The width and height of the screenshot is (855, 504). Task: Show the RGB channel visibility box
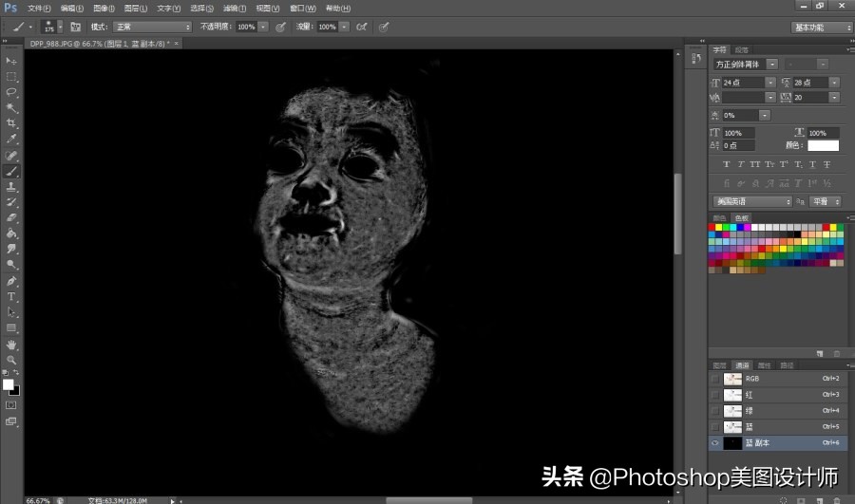(x=715, y=379)
